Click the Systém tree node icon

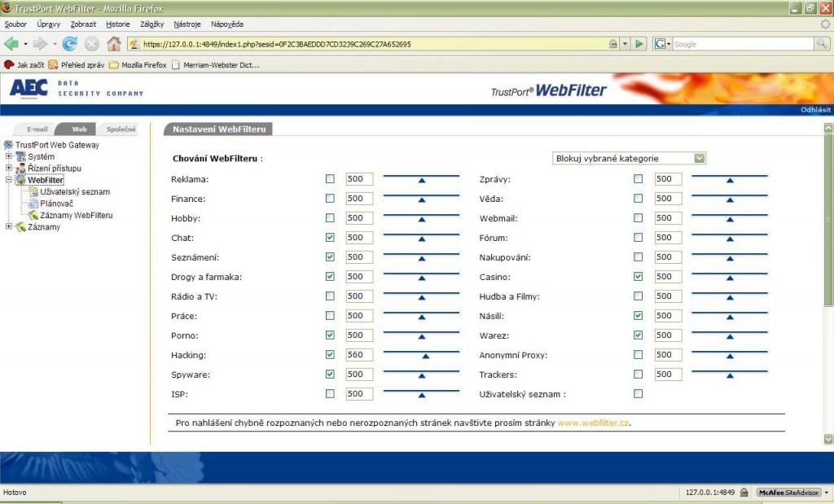pyautogui.click(x=20, y=156)
